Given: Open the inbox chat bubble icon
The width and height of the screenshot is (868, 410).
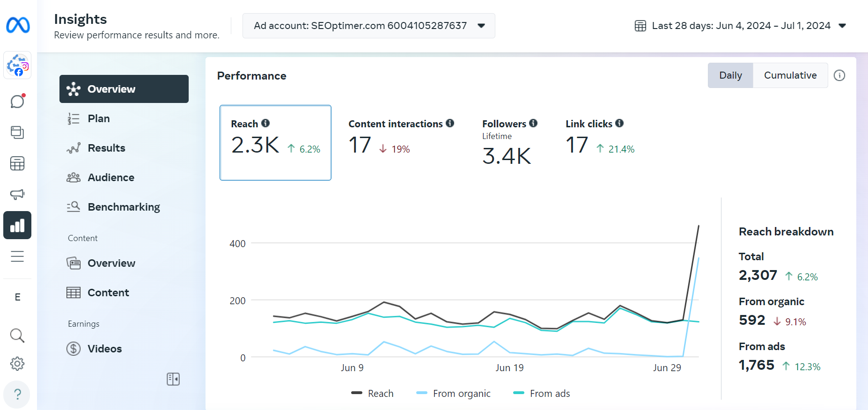Looking at the screenshot, I should [x=17, y=101].
